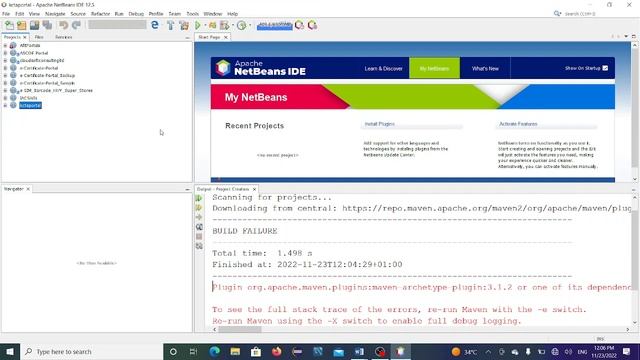
Task: Click the Activate Features link
Action: [x=518, y=124]
